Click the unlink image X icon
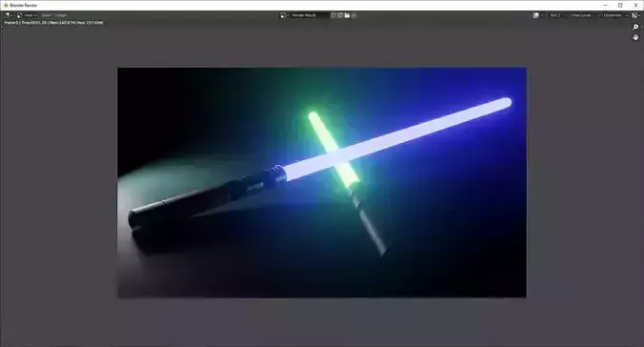This screenshot has width=644, height=347. coord(354,15)
